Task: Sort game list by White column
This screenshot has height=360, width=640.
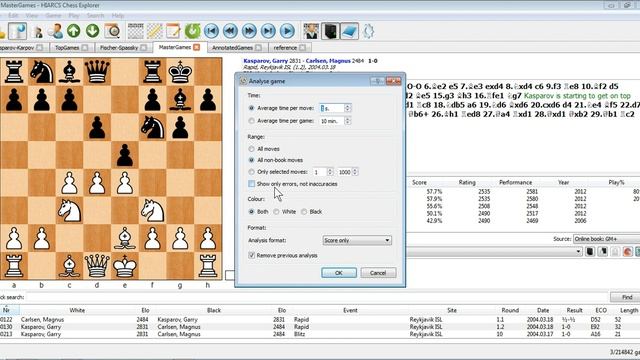Action: click(x=77, y=310)
